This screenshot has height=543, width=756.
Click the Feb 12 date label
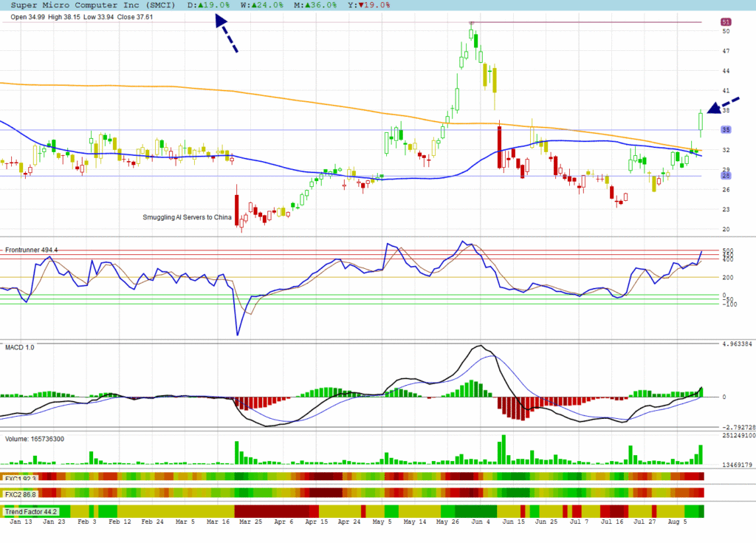click(120, 522)
